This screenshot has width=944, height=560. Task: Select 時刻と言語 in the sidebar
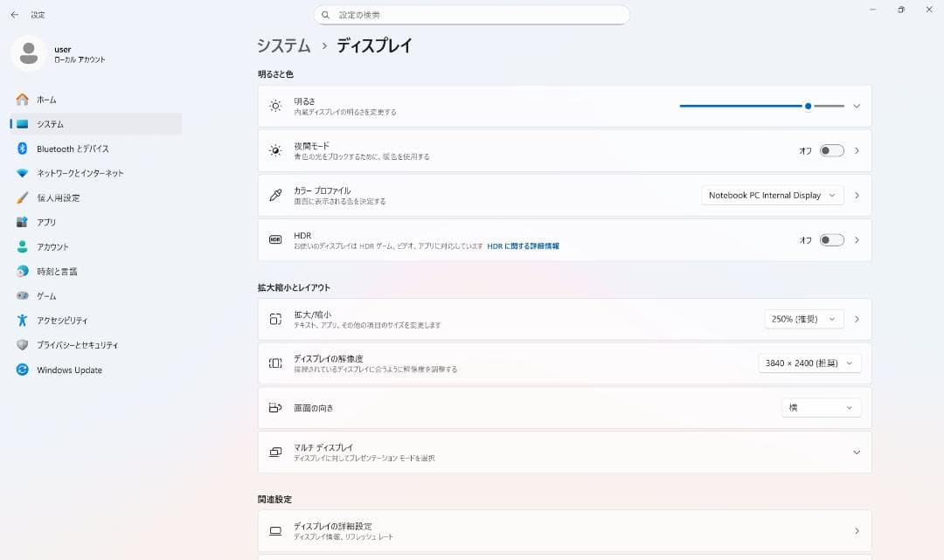[57, 272]
